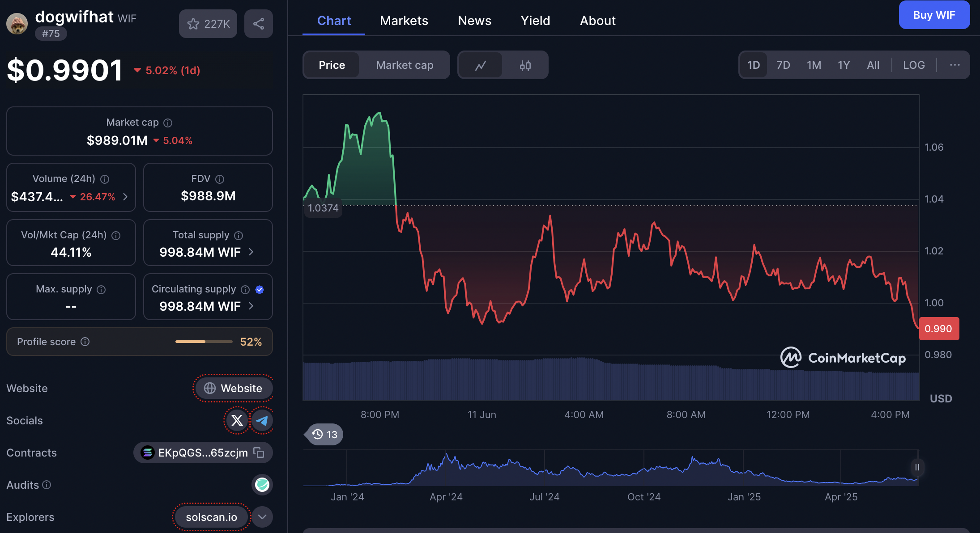Click the Buy WIF button

934,15
